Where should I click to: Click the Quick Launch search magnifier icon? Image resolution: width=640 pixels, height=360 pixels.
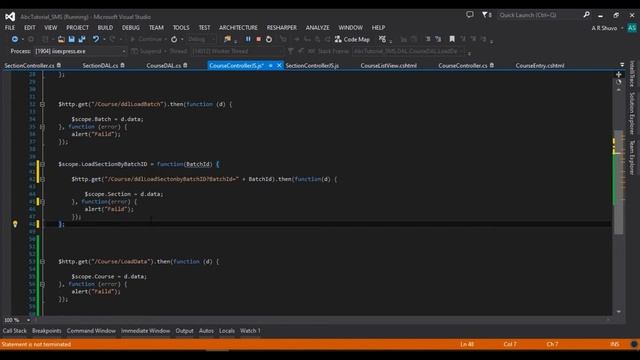pyautogui.click(x=587, y=15)
